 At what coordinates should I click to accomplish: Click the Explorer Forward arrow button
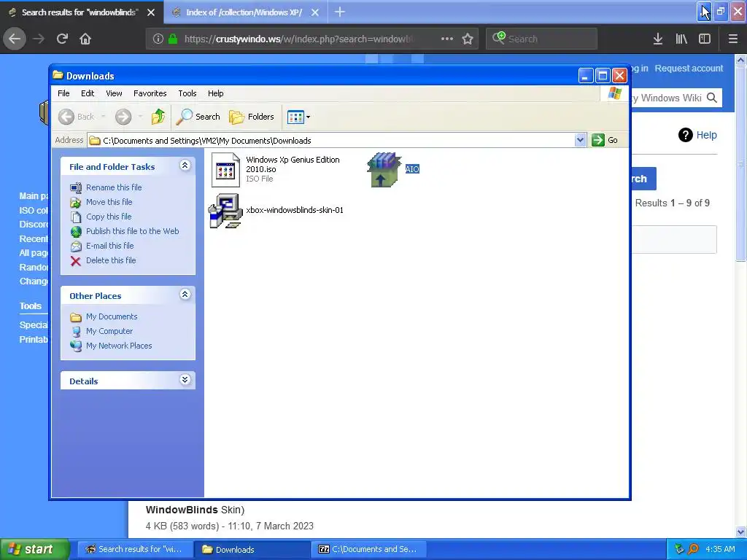pyautogui.click(x=123, y=117)
